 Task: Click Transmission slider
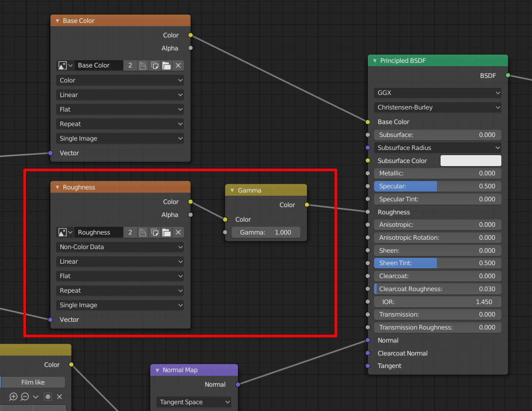(437, 314)
